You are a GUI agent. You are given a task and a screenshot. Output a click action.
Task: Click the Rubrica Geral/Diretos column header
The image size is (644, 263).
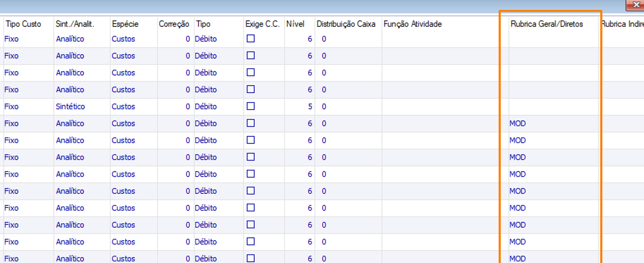click(x=546, y=24)
